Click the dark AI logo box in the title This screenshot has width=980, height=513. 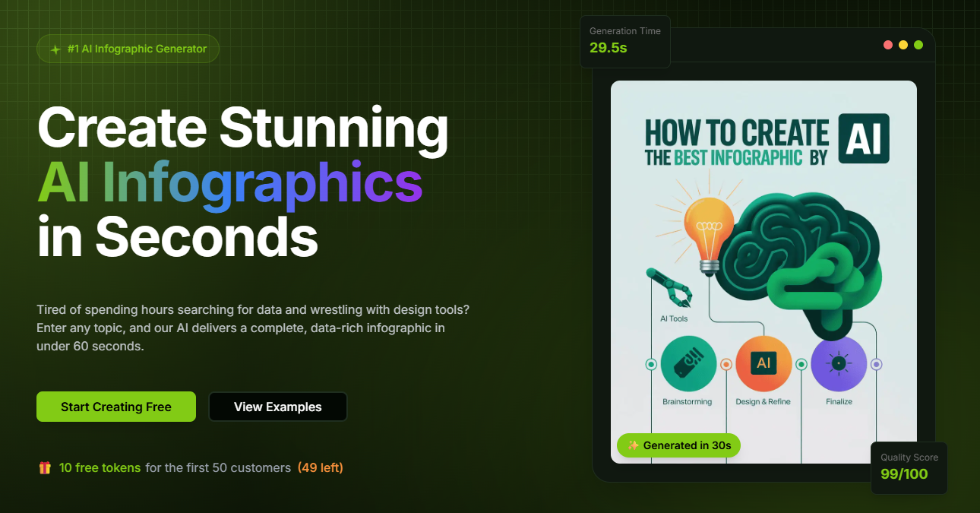[863, 138]
